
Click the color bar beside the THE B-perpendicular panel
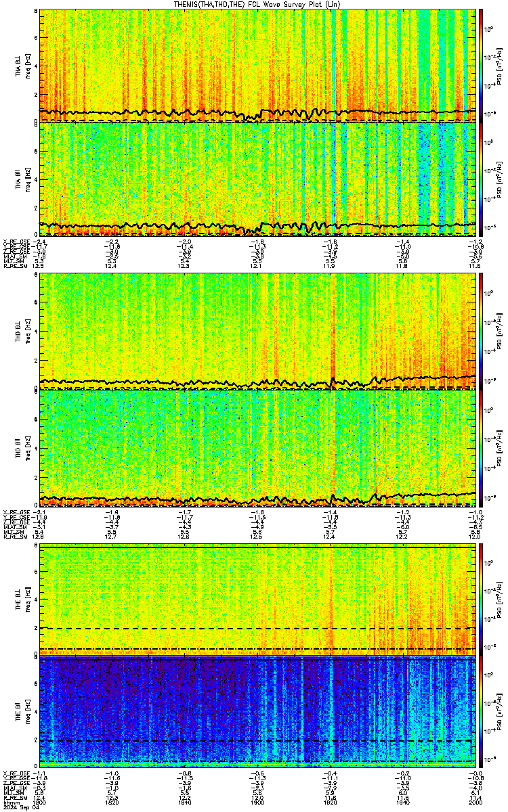481,600
